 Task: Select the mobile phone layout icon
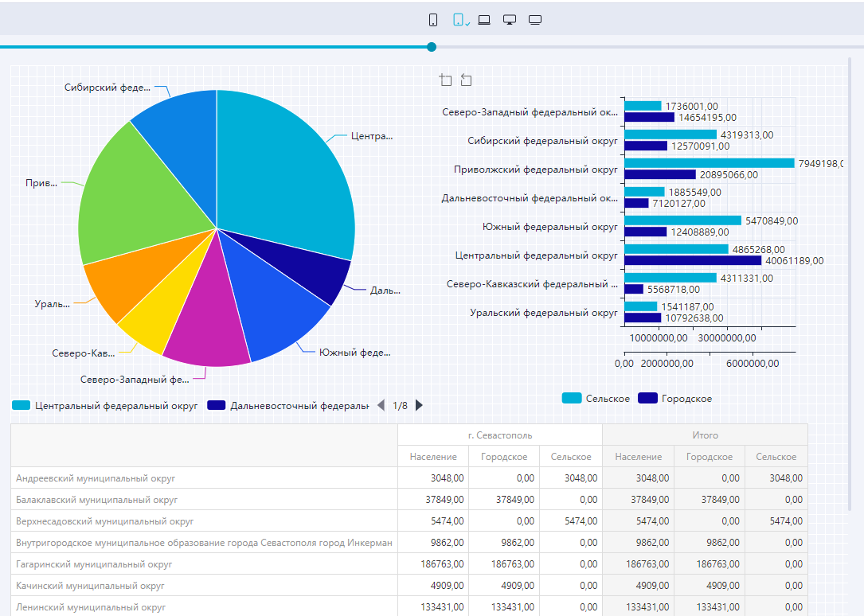coord(433,20)
